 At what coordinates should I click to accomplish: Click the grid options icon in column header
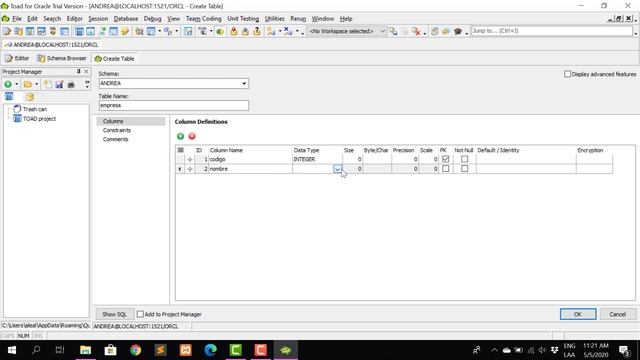tap(180, 150)
